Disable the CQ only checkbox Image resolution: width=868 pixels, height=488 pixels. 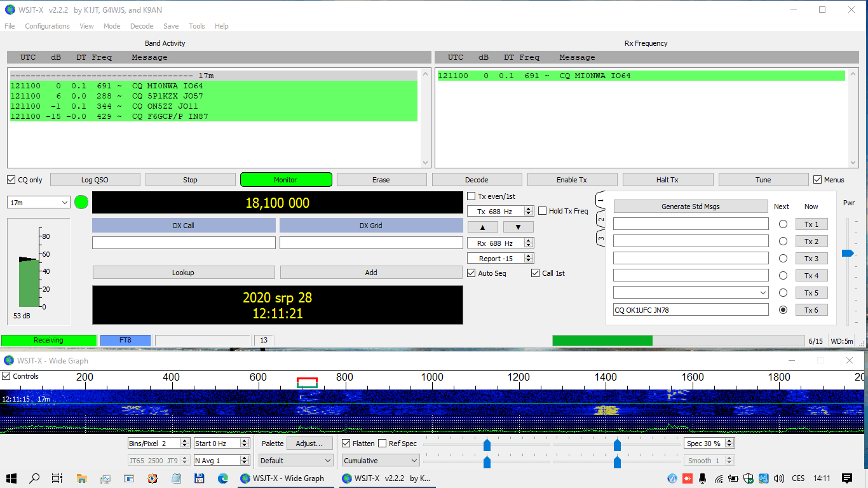point(11,180)
